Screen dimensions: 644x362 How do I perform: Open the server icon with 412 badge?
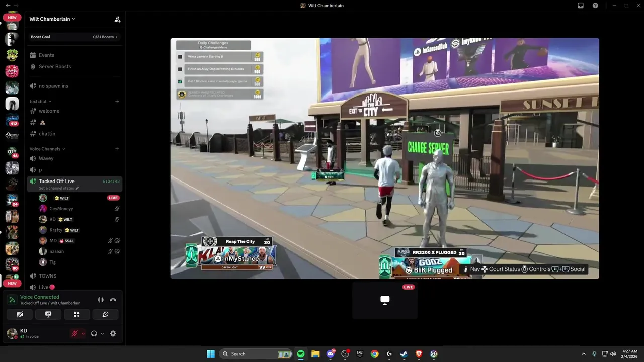tap(12, 120)
